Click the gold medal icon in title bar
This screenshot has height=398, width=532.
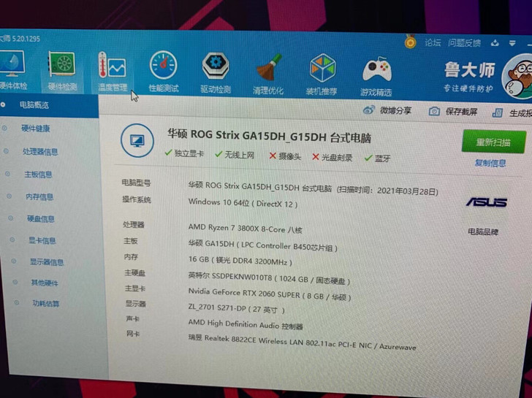[x=410, y=42]
